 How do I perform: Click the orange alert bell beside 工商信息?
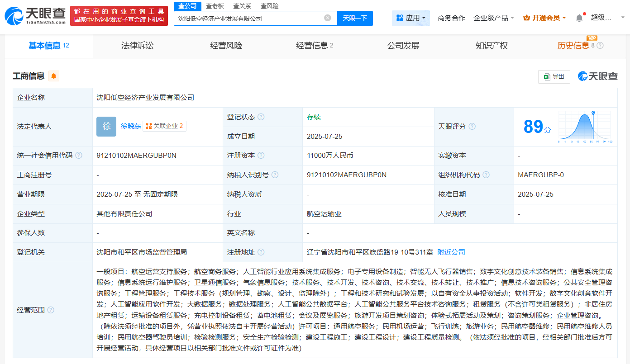pos(54,76)
